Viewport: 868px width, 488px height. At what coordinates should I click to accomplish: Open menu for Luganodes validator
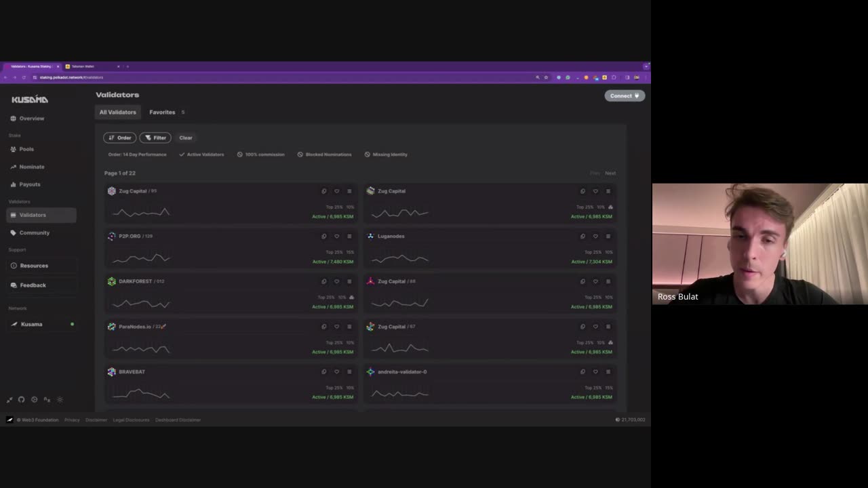pos(608,237)
